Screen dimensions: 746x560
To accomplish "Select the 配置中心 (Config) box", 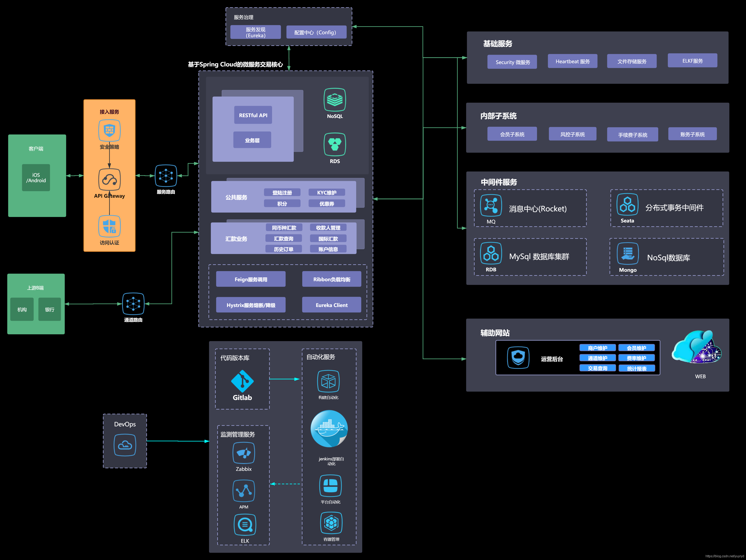I will [316, 32].
